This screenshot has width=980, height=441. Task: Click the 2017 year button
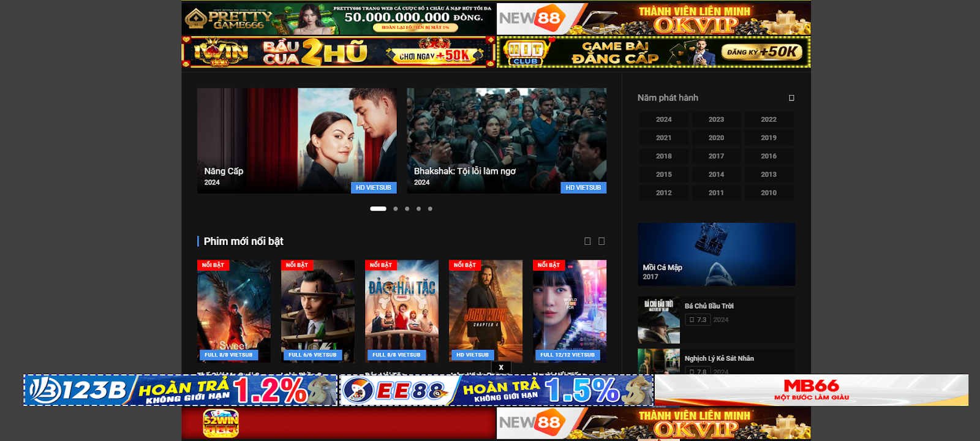[716, 156]
